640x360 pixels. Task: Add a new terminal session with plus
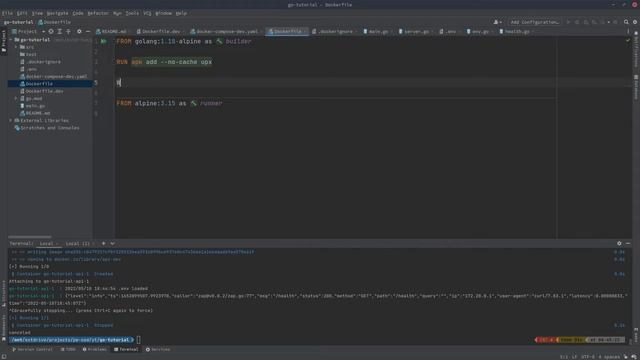coord(104,244)
